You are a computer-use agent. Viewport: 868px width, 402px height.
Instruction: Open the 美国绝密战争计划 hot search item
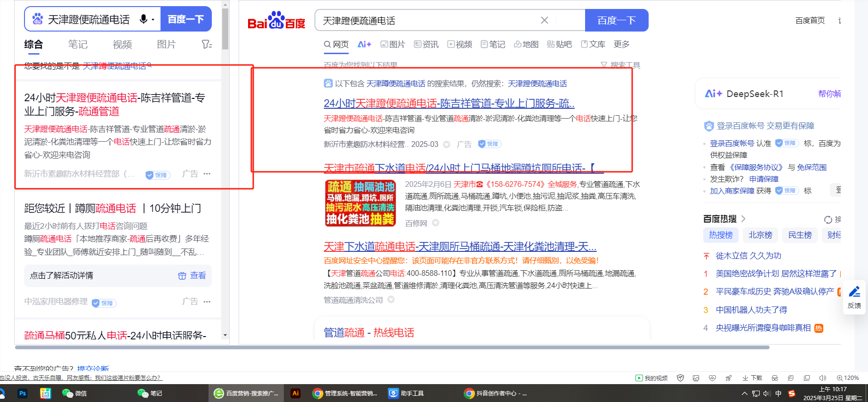click(776, 273)
